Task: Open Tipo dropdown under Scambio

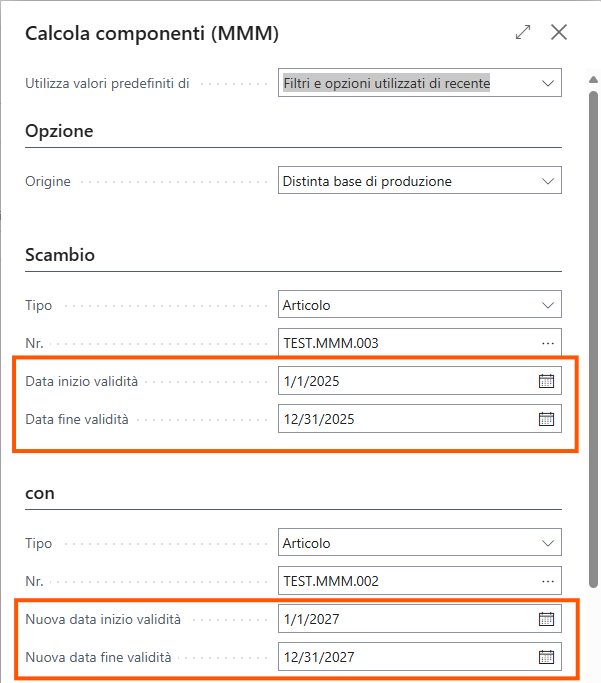Action: pyautogui.click(x=547, y=305)
